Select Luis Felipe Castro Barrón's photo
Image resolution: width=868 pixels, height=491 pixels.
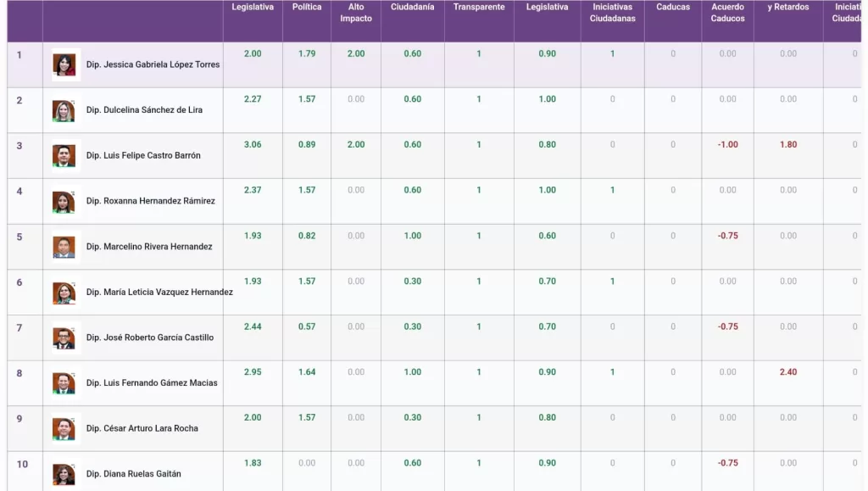[x=64, y=156]
